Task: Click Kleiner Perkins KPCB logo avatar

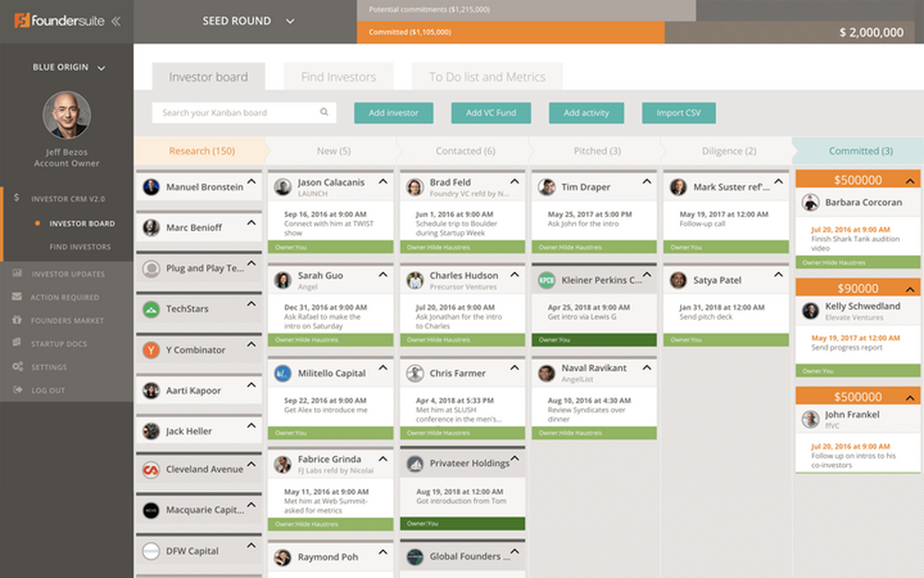Action: coord(546,280)
